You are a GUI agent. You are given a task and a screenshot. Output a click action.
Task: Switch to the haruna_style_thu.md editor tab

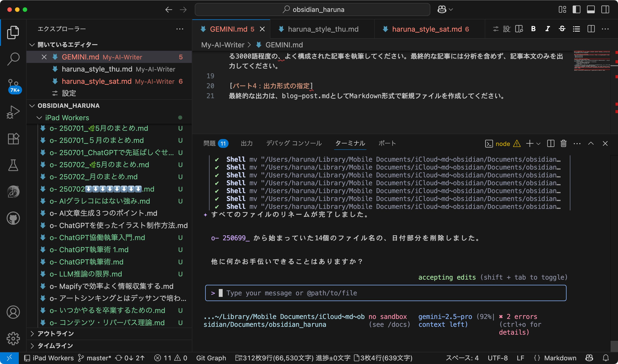(x=323, y=29)
